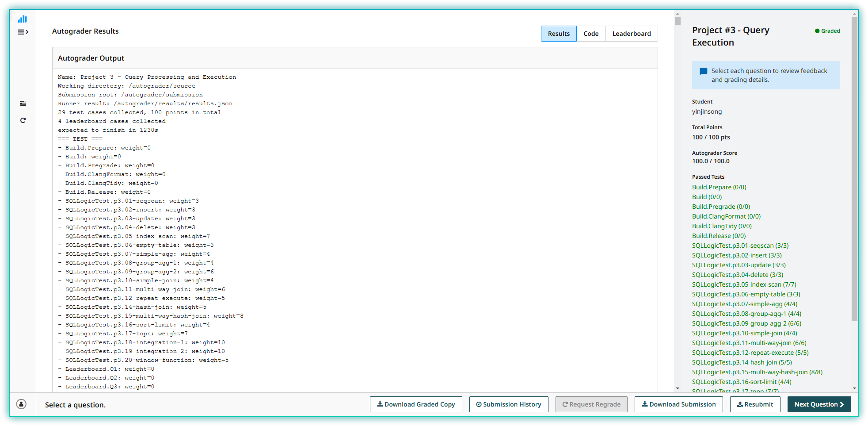Click Download Submission button
868x426 pixels.
(678, 404)
